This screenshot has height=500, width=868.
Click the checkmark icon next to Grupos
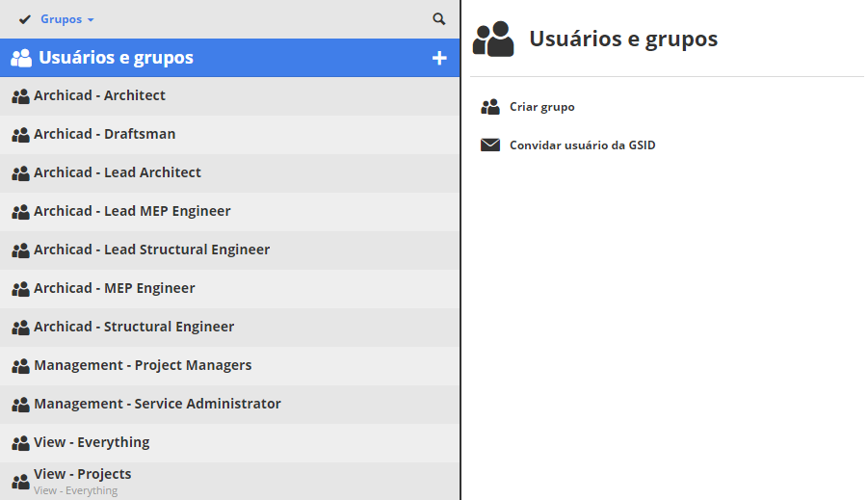pos(25,19)
